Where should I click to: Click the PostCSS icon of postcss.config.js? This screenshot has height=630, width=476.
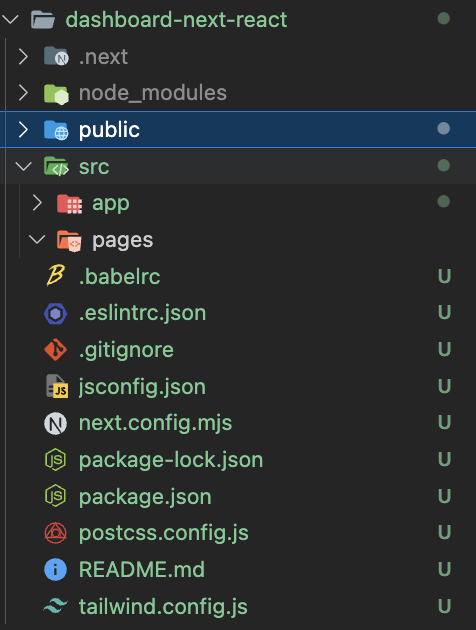[55, 533]
